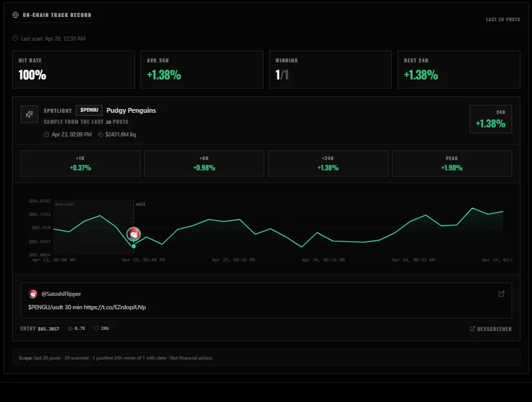Click the $2431.6M liq. value

pyautogui.click(x=121, y=135)
